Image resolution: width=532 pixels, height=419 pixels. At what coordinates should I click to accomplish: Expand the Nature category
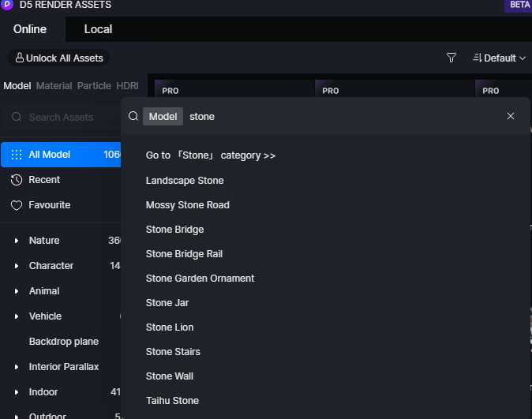point(17,241)
